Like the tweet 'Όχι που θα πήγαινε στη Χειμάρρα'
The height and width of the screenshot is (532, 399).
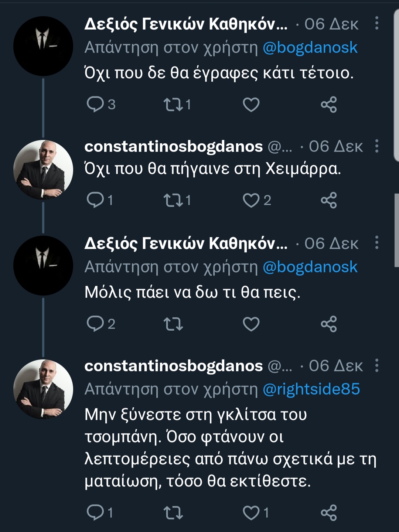tap(251, 200)
